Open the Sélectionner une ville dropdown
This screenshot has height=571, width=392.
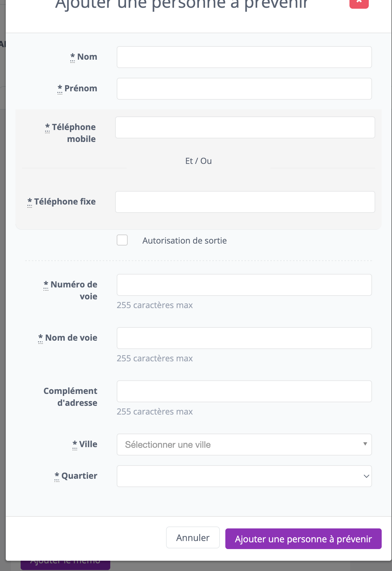tap(244, 445)
